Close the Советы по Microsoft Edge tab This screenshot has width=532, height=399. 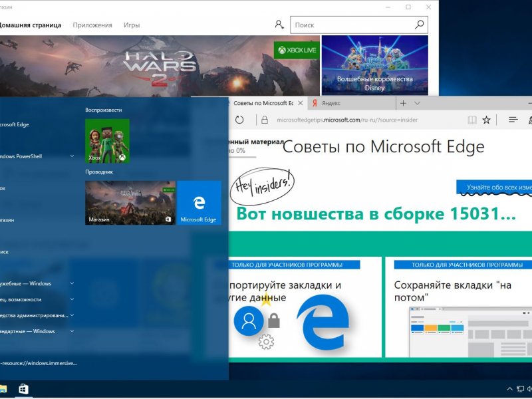tap(301, 103)
